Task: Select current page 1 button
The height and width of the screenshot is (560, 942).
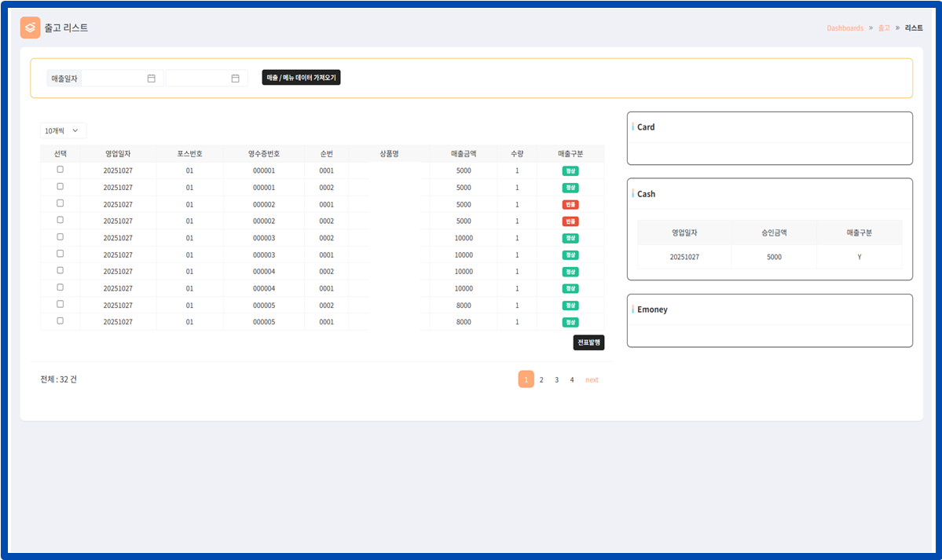Action: (526, 380)
